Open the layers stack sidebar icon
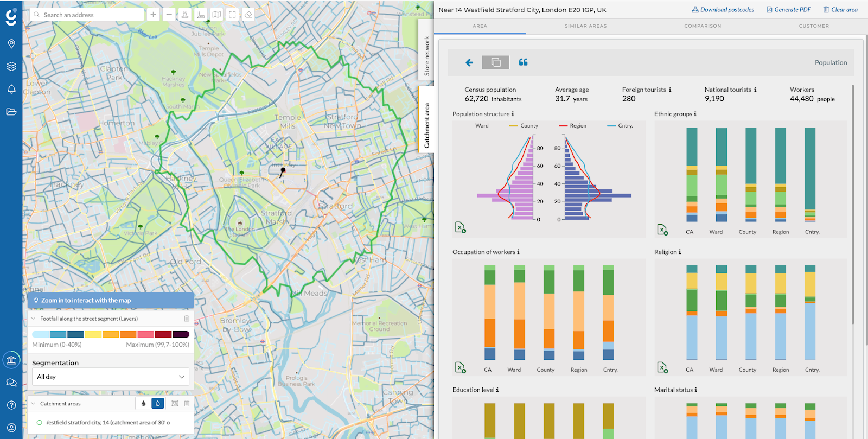The width and height of the screenshot is (868, 439). pyautogui.click(x=11, y=67)
